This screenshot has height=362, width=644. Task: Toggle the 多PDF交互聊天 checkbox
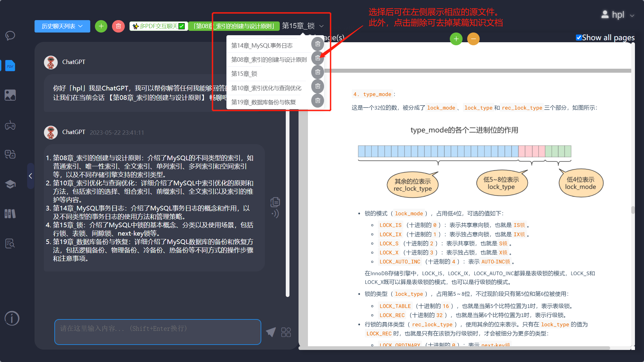(181, 26)
